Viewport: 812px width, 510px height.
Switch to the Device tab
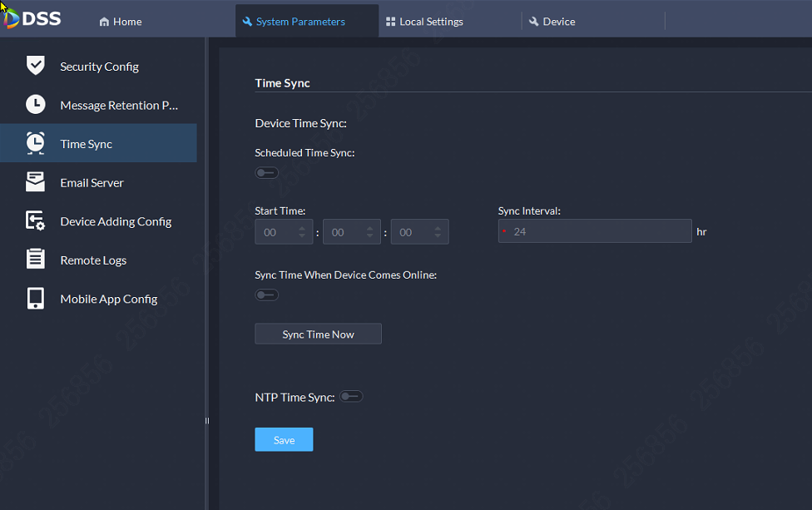[593, 22]
